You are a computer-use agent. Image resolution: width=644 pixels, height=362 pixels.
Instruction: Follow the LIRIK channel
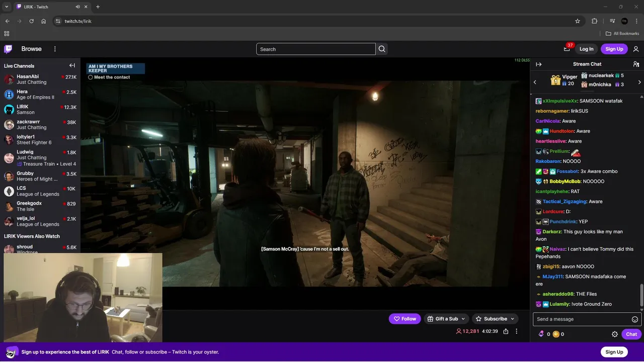pos(405,319)
